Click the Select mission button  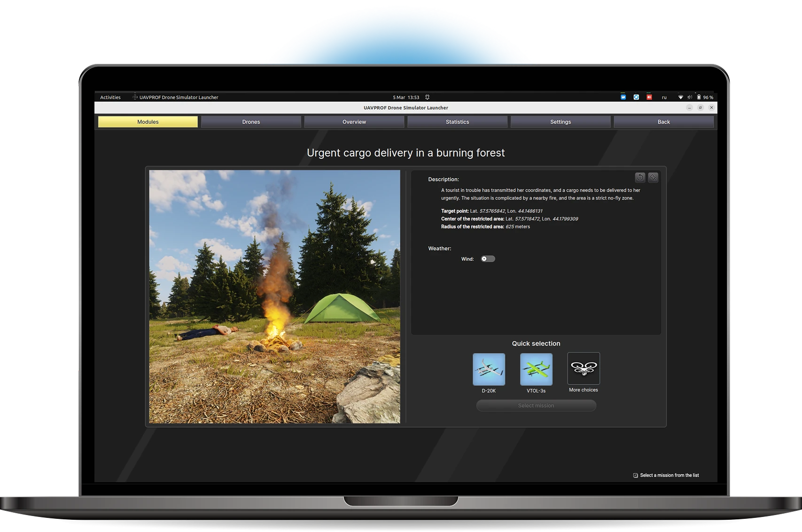pyautogui.click(x=536, y=406)
